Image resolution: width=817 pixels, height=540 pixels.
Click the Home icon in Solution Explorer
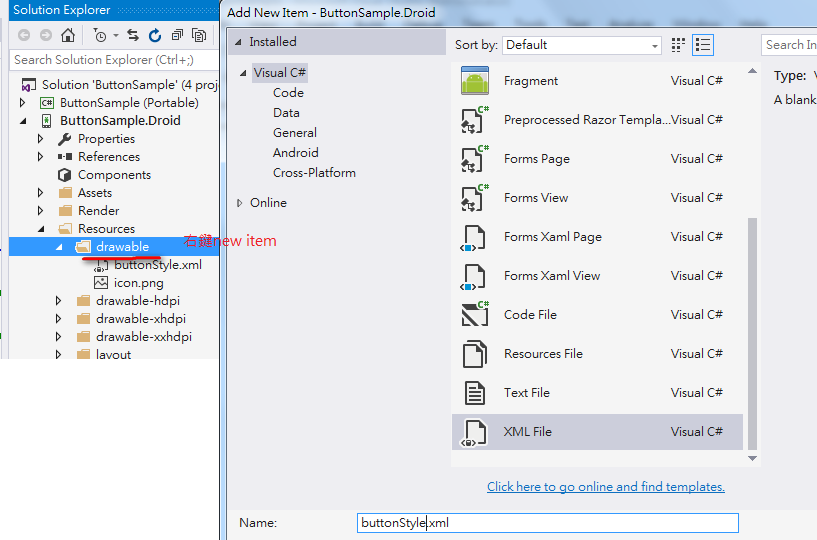[68, 35]
